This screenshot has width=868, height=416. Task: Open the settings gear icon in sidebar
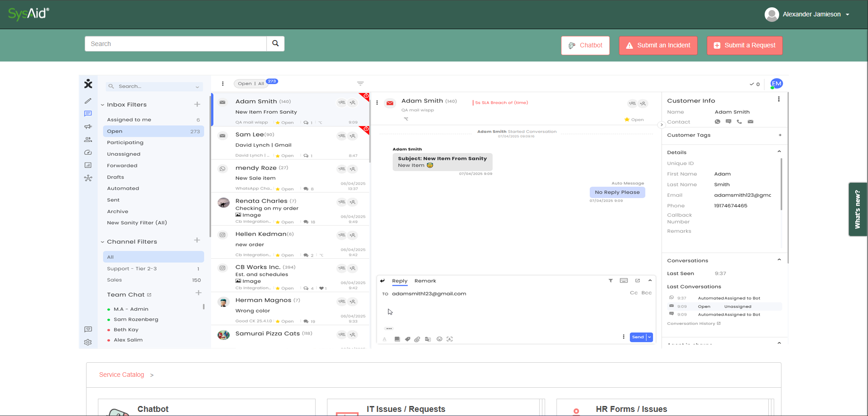[x=88, y=342]
